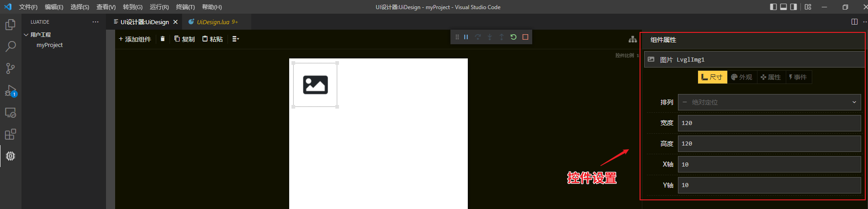The image size is (868, 209).
Task: Open the 排列 positioning dropdown
Action: click(769, 102)
